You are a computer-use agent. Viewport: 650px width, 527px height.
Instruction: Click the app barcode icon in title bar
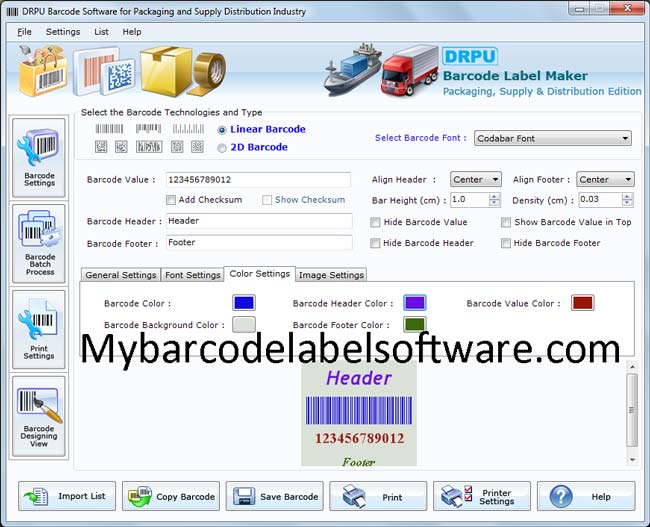[x=12, y=12]
